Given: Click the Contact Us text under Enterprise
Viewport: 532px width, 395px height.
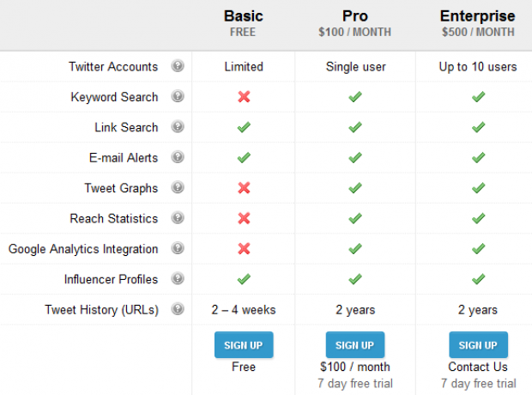Looking at the screenshot, I should click(478, 367).
